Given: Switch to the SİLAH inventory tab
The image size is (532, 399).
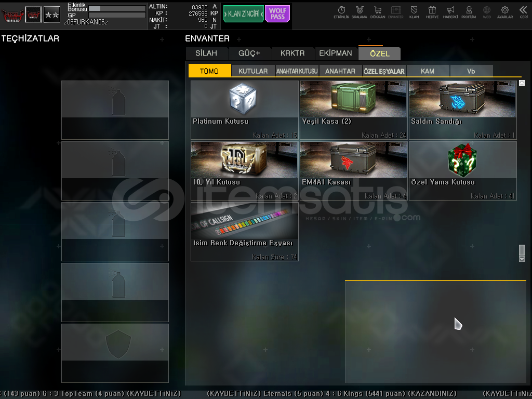Looking at the screenshot, I should point(206,54).
